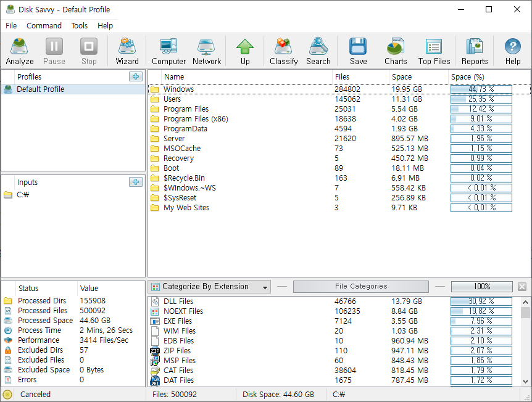532x402 pixels.
Task: Open the File menu
Action: coord(11,26)
